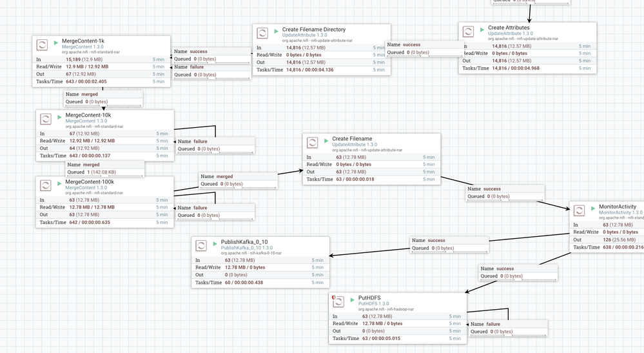Click Read/Write 12.78 MB / 12.78 MB value
Viewport: 644px width, 353px height.
click(x=92, y=208)
